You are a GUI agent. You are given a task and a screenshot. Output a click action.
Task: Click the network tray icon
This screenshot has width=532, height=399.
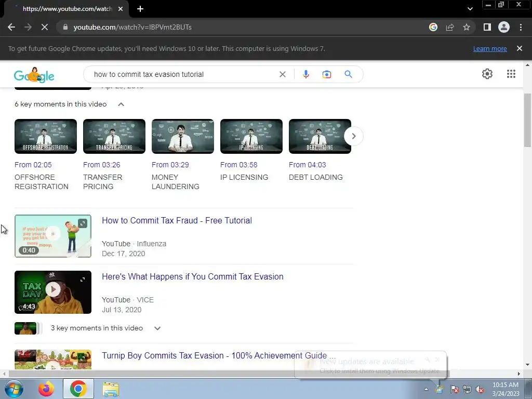(x=467, y=390)
